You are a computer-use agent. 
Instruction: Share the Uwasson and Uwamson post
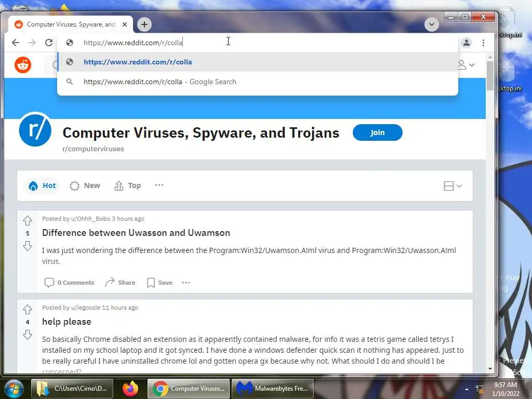pyautogui.click(x=120, y=283)
